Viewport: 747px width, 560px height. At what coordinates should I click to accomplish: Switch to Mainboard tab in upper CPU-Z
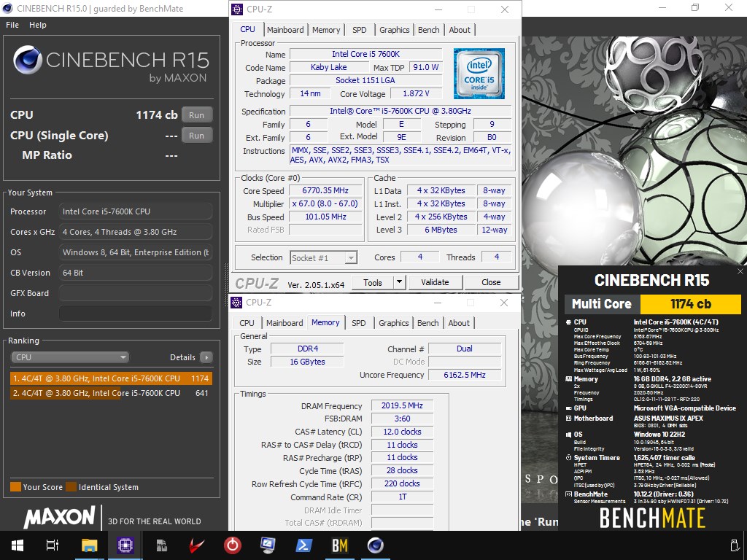(285, 29)
